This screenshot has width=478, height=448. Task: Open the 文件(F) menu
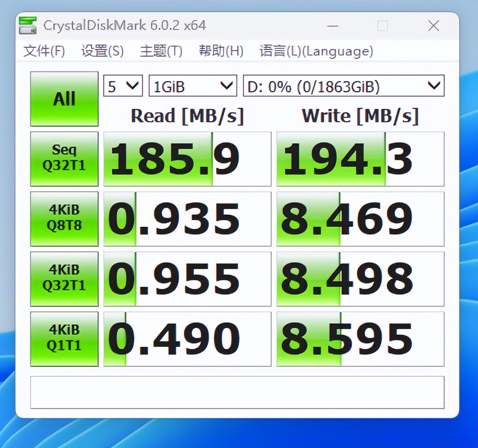[x=44, y=51]
